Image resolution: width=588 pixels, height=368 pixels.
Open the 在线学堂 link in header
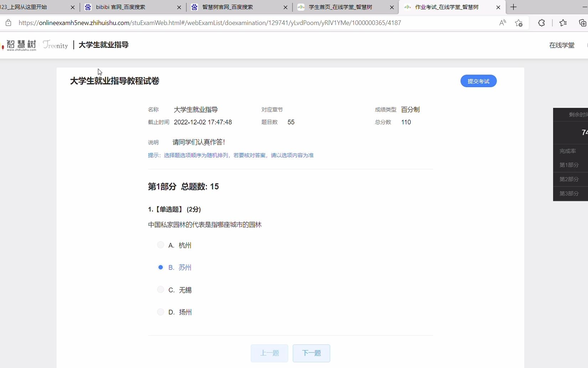pyautogui.click(x=562, y=45)
